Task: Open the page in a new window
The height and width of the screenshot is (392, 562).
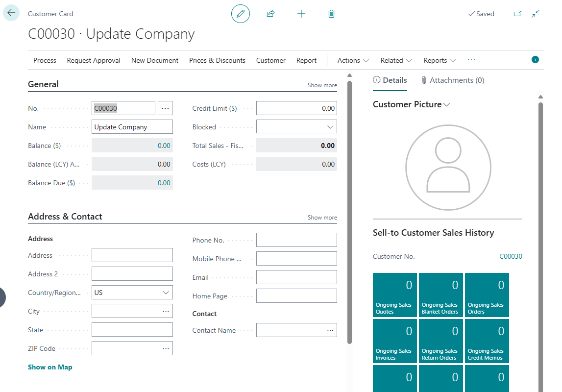Action: [517, 14]
